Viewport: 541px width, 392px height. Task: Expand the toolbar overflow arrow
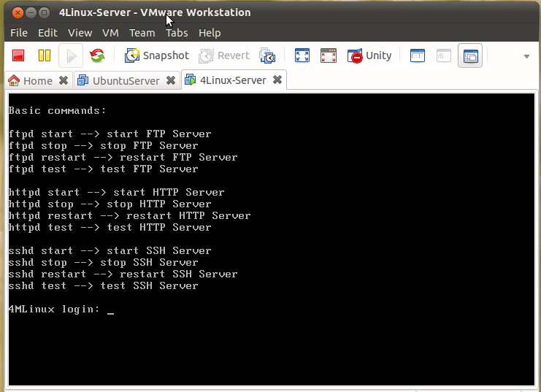pyautogui.click(x=526, y=56)
